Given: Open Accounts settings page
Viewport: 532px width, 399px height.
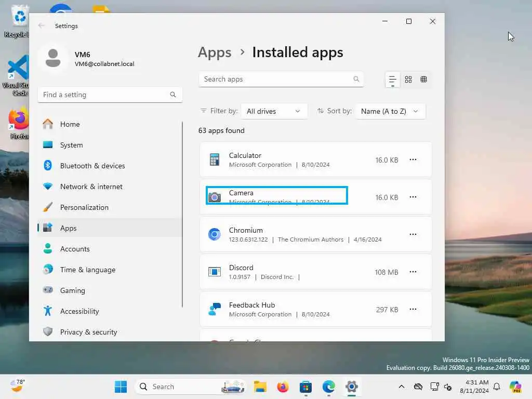Looking at the screenshot, I should (x=110, y=249).
